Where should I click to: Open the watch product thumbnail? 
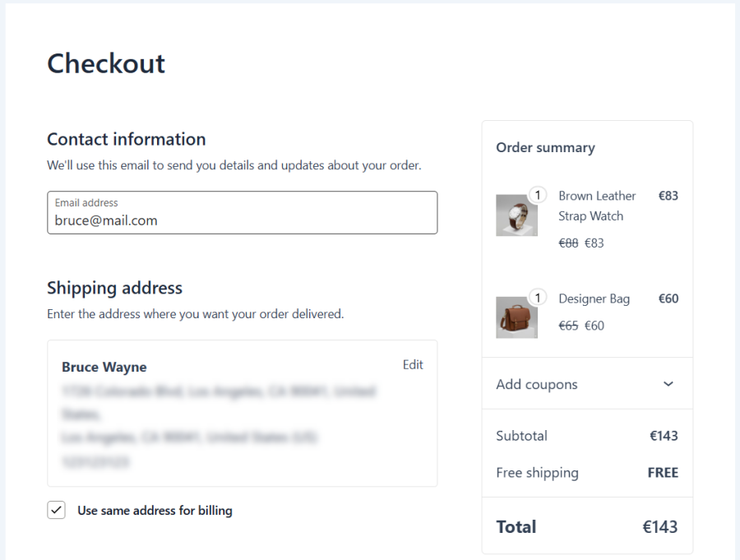[516, 215]
